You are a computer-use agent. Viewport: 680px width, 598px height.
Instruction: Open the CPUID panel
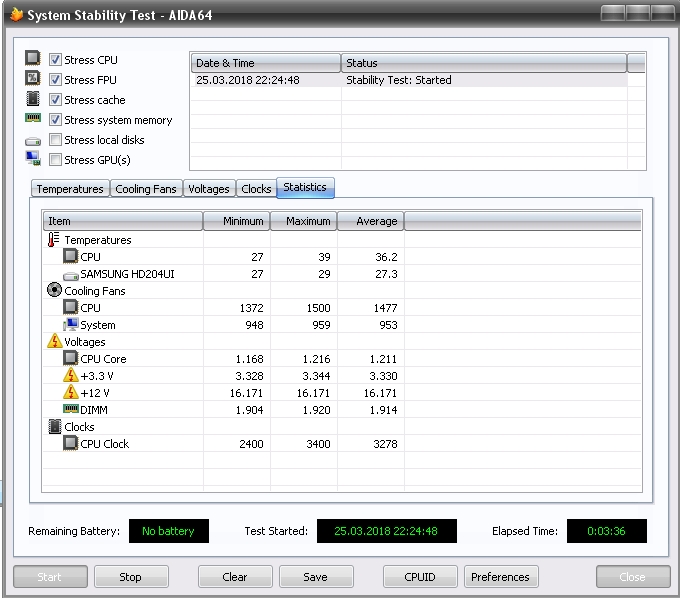420,576
